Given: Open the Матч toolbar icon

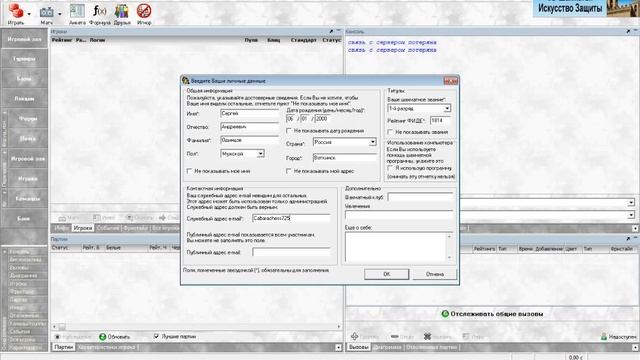Looking at the screenshot, I should [47, 12].
